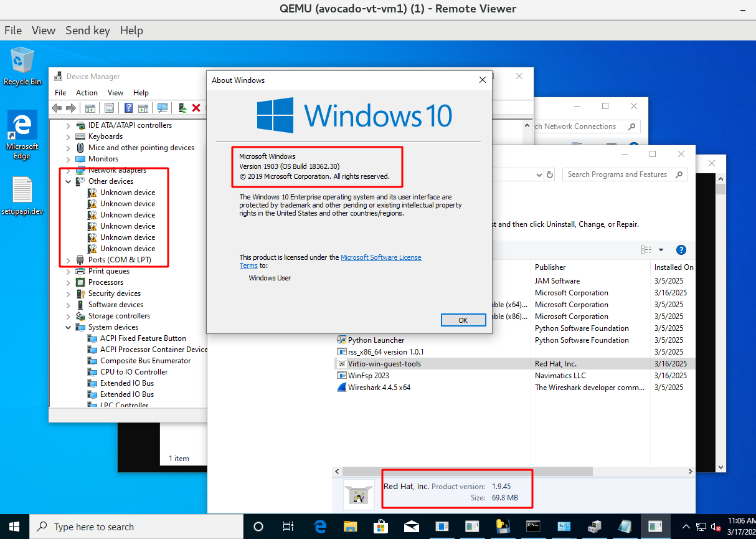Expand Mice and other pointing devices

(69, 148)
